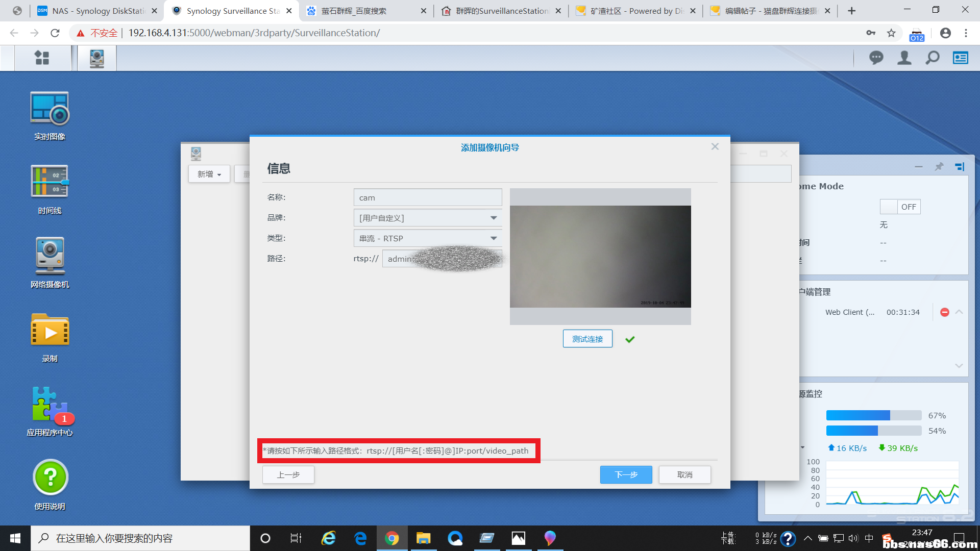Open the 时间线 Timeline desktop icon
The height and width of the screenshot is (551, 980).
pyautogui.click(x=50, y=182)
